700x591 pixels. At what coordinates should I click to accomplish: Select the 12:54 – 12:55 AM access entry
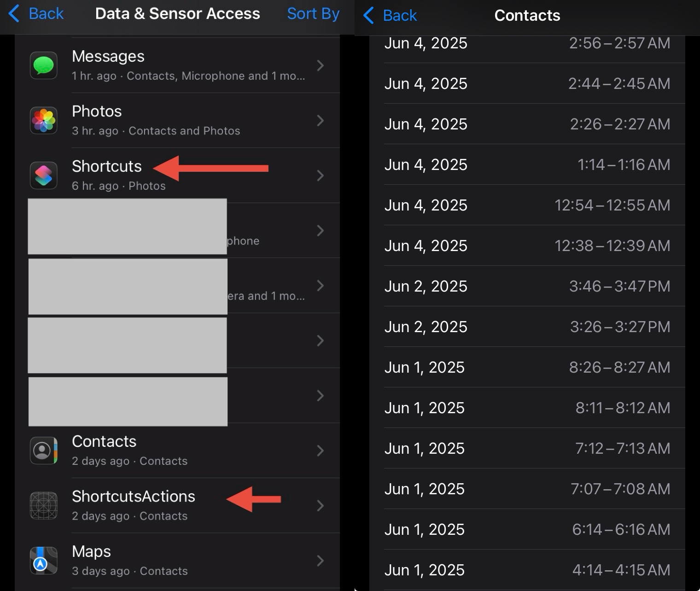point(527,205)
